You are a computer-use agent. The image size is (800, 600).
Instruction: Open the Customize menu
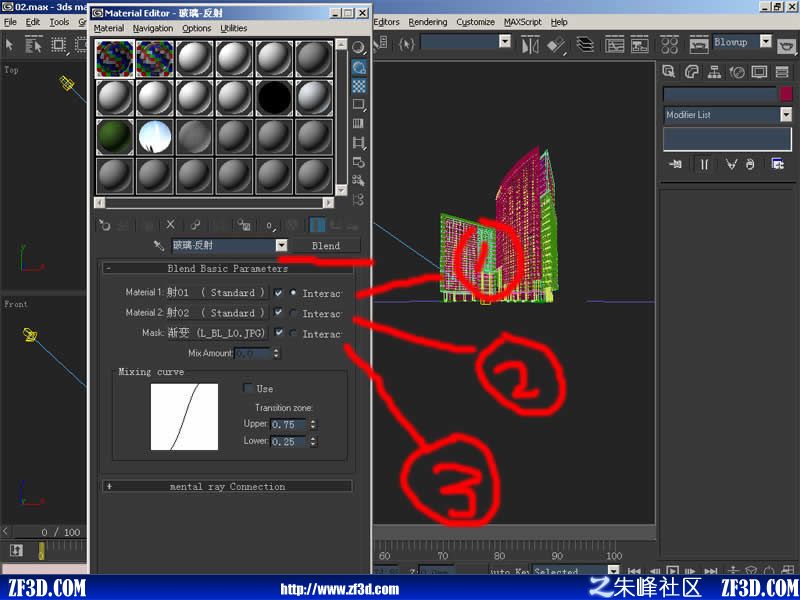(x=476, y=22)
